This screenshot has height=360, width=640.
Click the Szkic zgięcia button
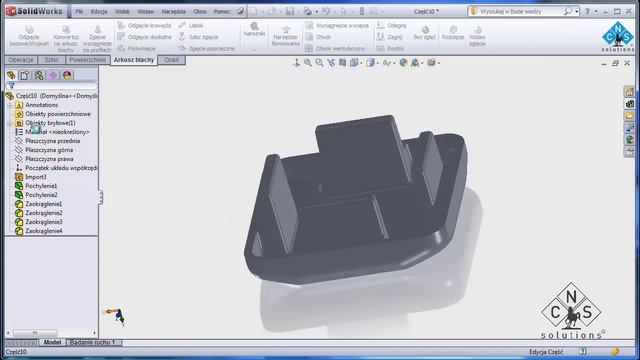(x=198, y=37)
